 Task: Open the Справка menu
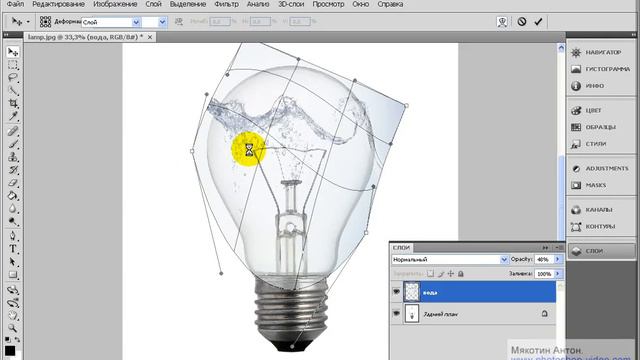pyautogui.click(x=390, y=4)
